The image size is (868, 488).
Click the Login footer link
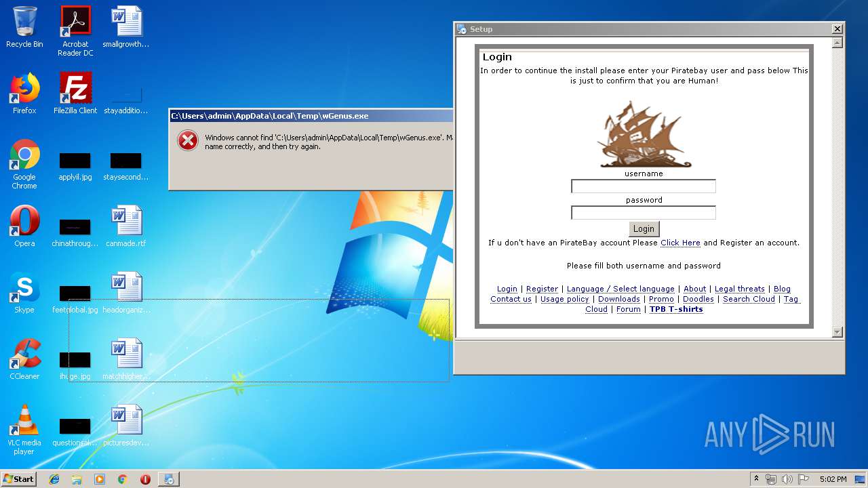(507, 289)
